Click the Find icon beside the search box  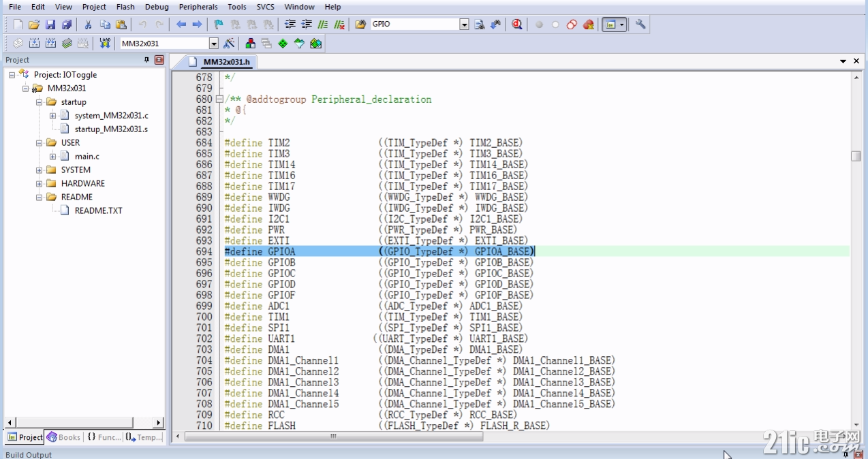tap(480, 25)
